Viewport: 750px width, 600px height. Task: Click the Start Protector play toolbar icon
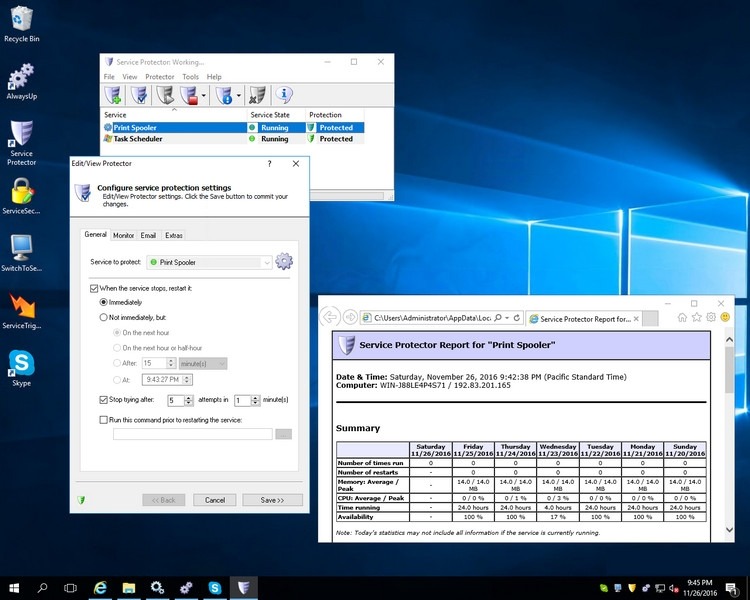pyautogui.click(x=164, y=96)
